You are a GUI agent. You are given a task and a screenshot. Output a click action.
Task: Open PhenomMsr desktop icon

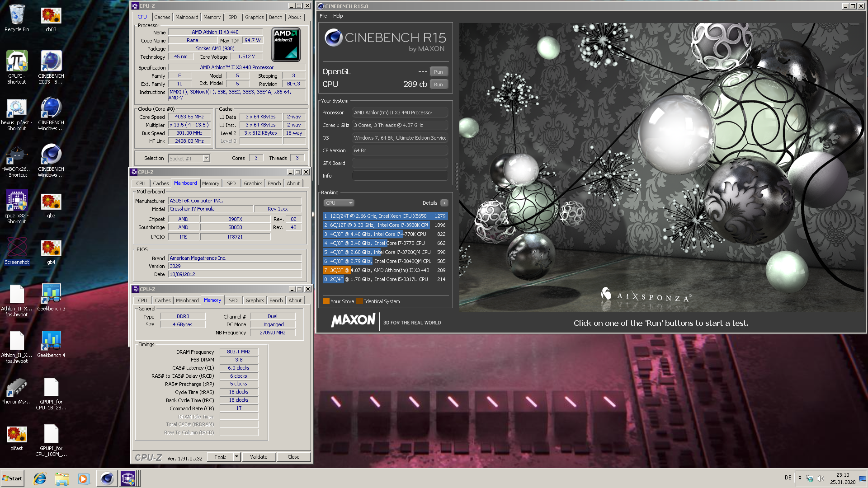coord(17,391)
